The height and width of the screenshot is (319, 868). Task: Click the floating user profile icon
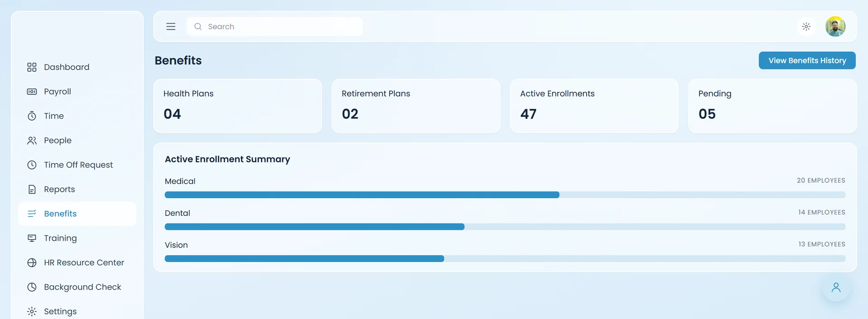[836, 287]
